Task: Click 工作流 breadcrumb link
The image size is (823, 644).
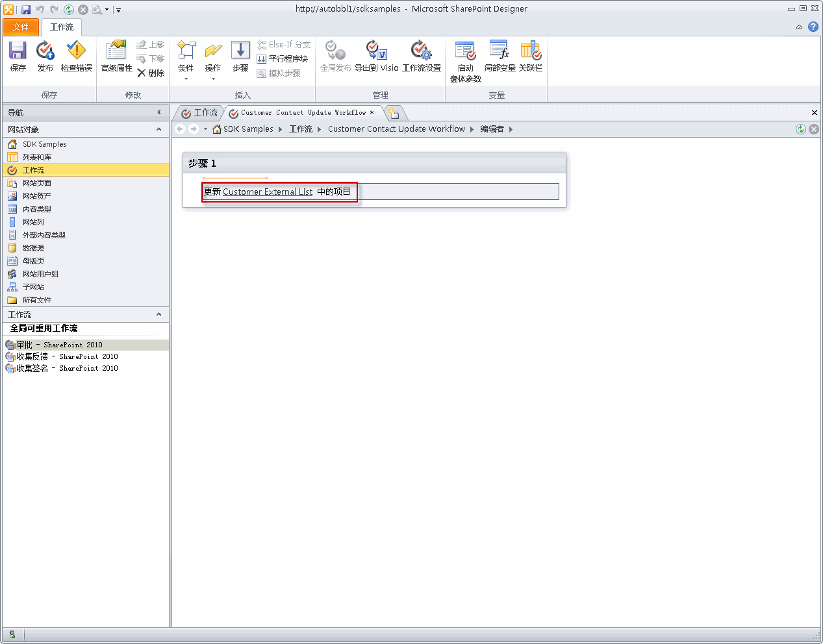Action: (x=301, y=129)
